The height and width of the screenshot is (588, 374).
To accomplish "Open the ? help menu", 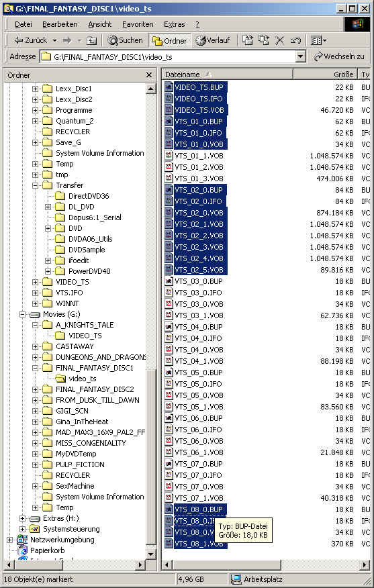I will click(x=197, y=24).
